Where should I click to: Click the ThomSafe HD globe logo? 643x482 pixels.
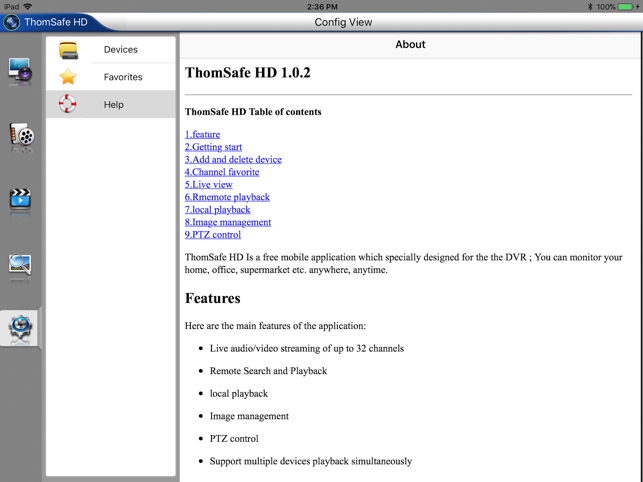click(x=11, y=22)
